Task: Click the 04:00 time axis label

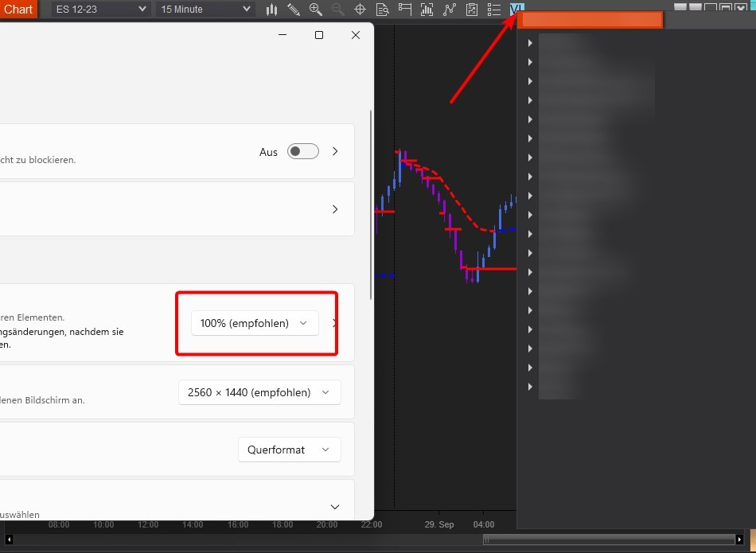Action: [x=484, y=524]
